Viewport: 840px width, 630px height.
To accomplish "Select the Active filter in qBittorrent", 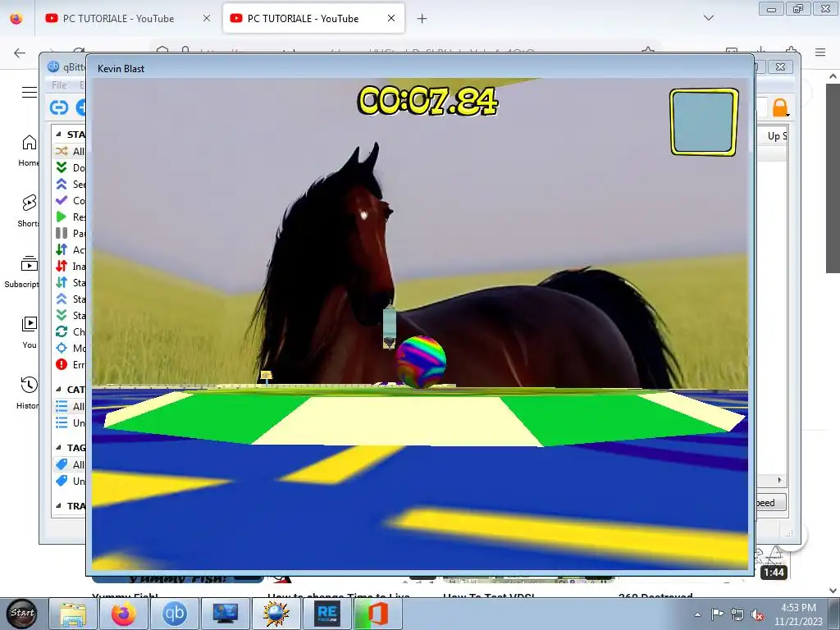I will click(x=70, y=249).
